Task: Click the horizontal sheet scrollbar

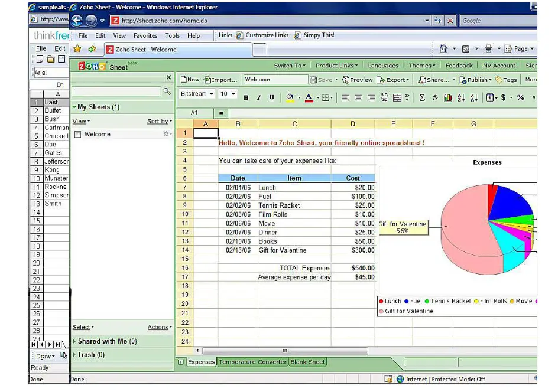Action: coord(285,351)
